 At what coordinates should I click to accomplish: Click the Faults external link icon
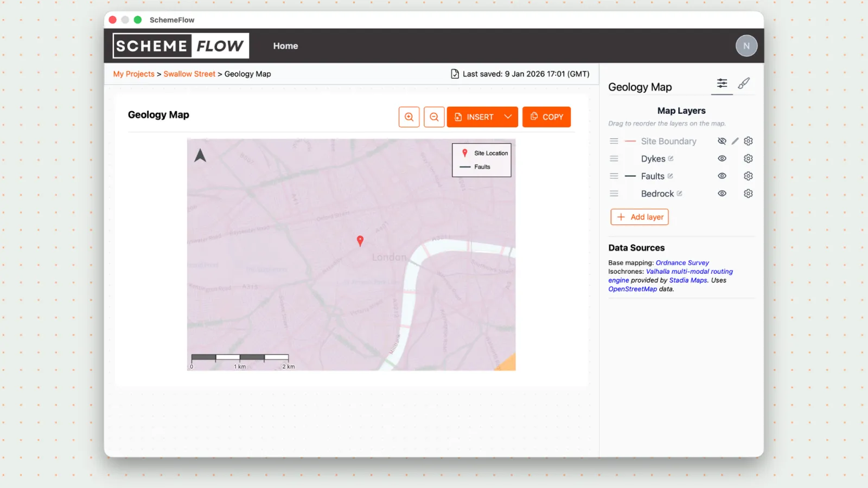click(671, 176)
